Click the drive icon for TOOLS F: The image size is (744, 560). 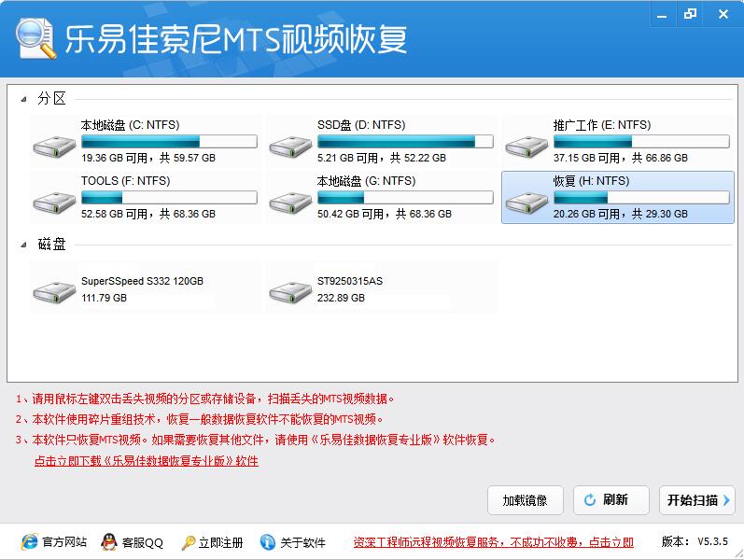click(54, 203)
